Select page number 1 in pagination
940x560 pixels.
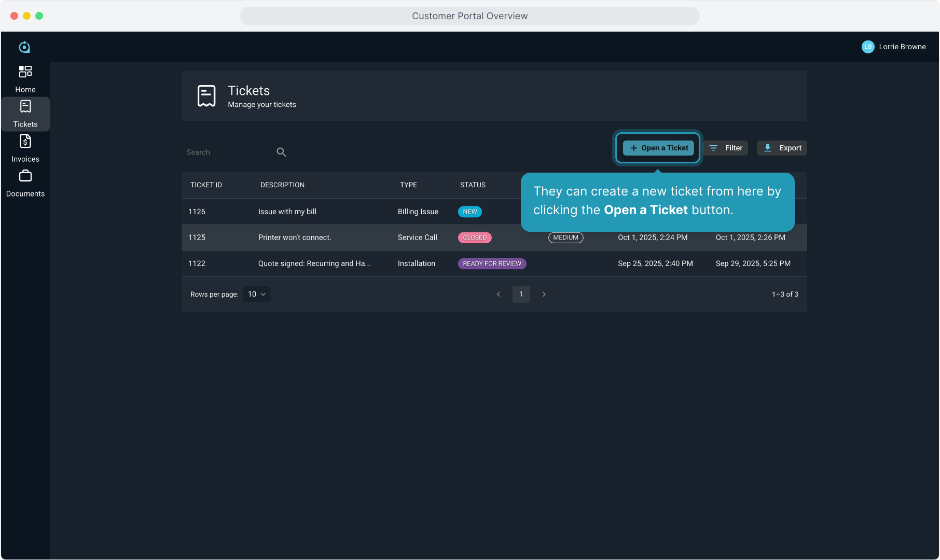point(521,294)
